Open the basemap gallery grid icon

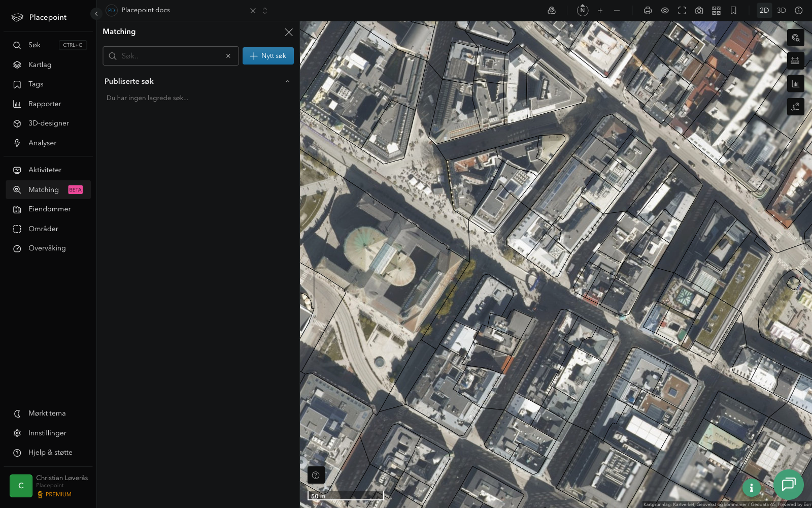point(716,11)
